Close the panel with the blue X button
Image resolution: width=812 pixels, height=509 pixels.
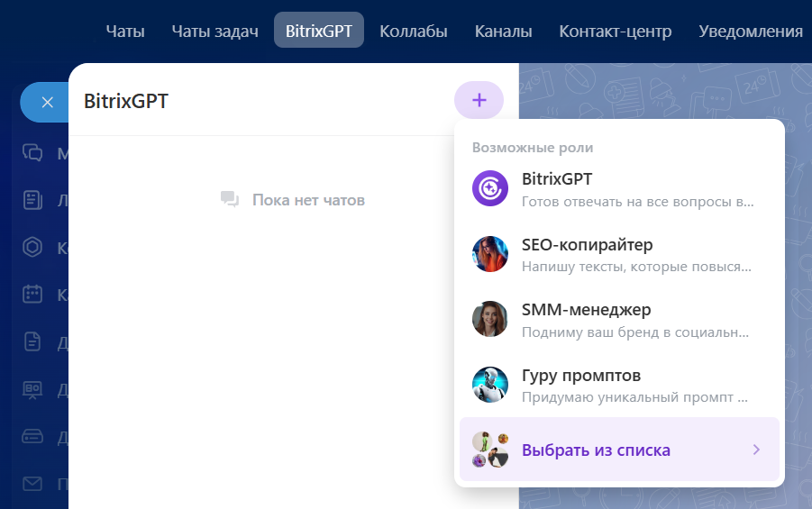pos(47,102)
